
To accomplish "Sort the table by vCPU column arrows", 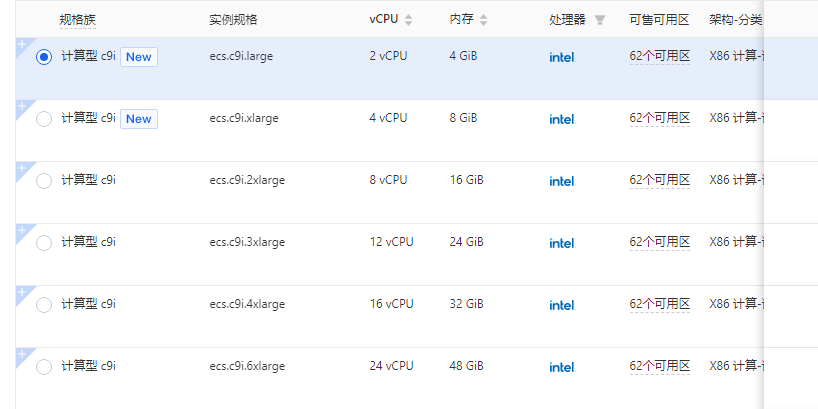I will pos(408,20).
